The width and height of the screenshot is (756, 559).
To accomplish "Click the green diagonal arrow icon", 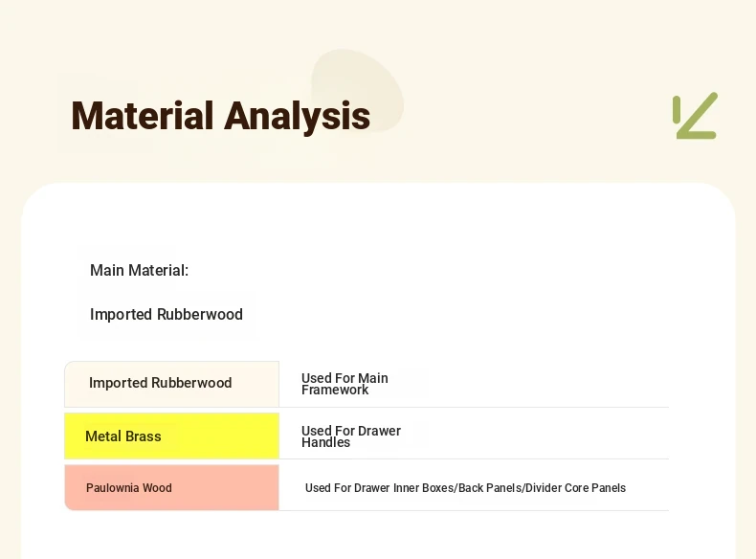I will [x=696, y=116].
